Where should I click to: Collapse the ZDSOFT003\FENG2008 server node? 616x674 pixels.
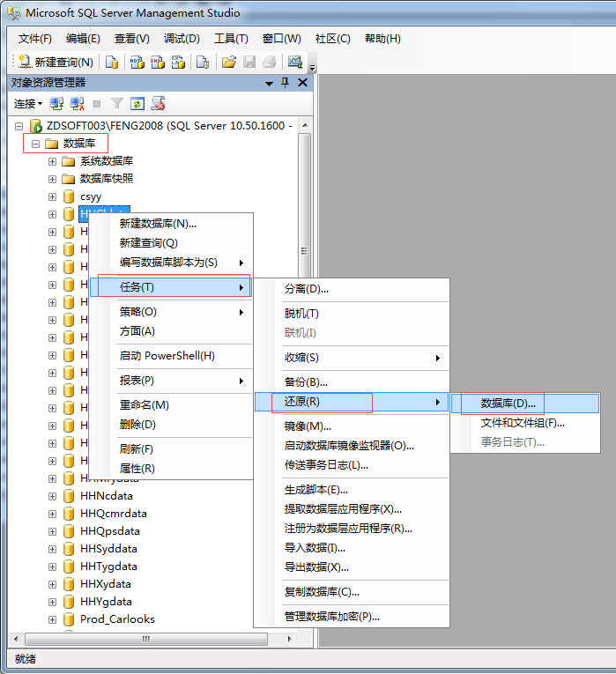(19, 126)
